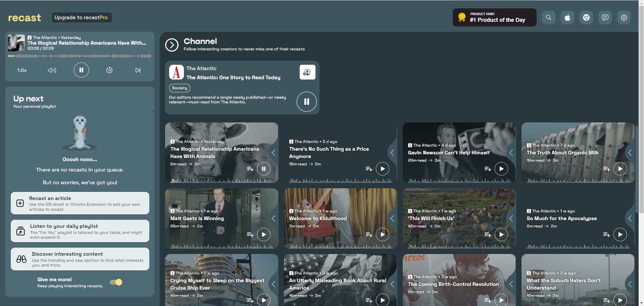The image size is (644, 306).
Task: Skip to the next recast in the player
Action: [x=138, y=70]
